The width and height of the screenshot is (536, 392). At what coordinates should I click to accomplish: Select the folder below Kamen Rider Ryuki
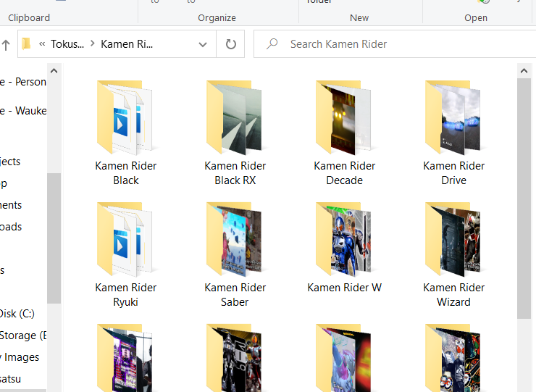pyautogui.click(x=125, y=358)
